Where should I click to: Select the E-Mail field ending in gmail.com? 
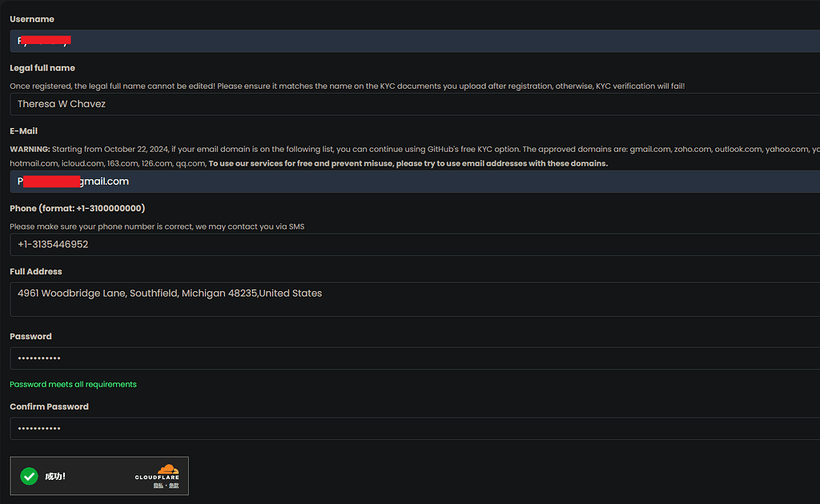(x=415, y=182)
